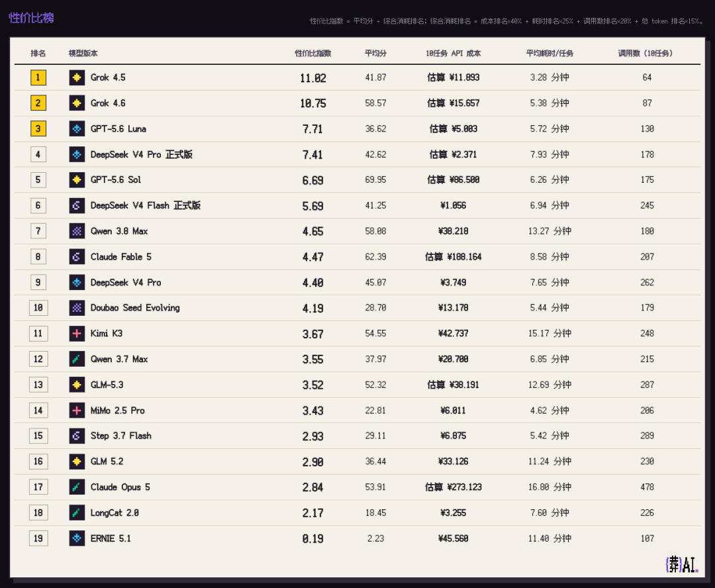Click the yellow rank 1 badge
Viewport: 715px width, 588px height.
(x=38, y=77)
